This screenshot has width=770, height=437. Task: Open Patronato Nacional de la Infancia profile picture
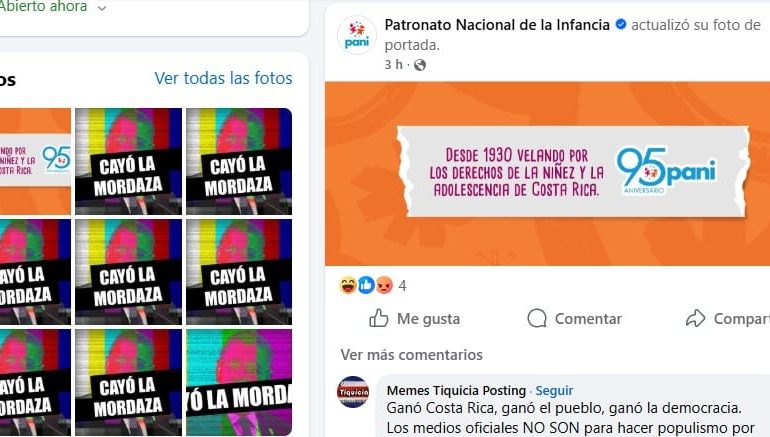(357, 35)
